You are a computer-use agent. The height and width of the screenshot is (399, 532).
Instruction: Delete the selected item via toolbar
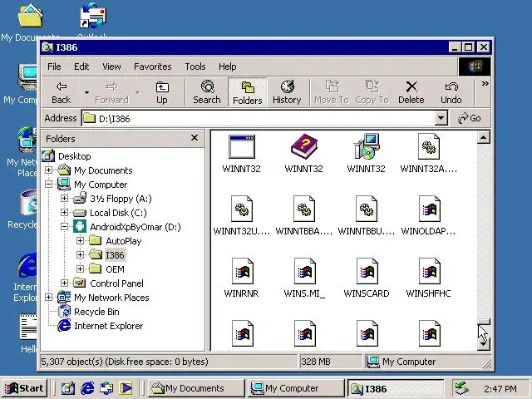click(x=411, y=92)
